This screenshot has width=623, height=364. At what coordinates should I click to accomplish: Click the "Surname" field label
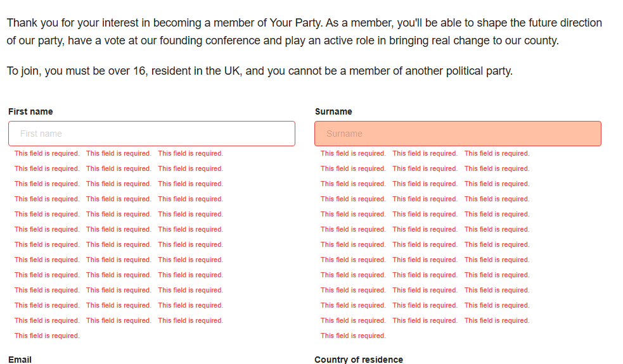[333, 111]
